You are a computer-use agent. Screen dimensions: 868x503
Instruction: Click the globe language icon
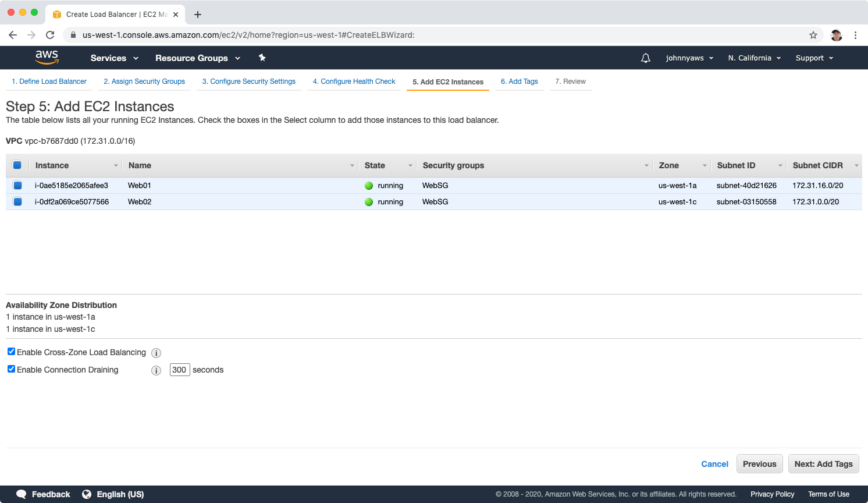[x=87, y=494]
